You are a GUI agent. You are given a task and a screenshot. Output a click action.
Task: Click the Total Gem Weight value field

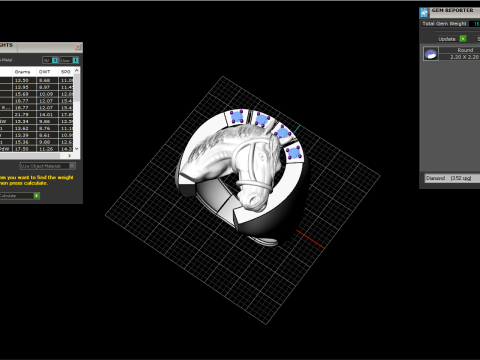(x=474, y=24)
